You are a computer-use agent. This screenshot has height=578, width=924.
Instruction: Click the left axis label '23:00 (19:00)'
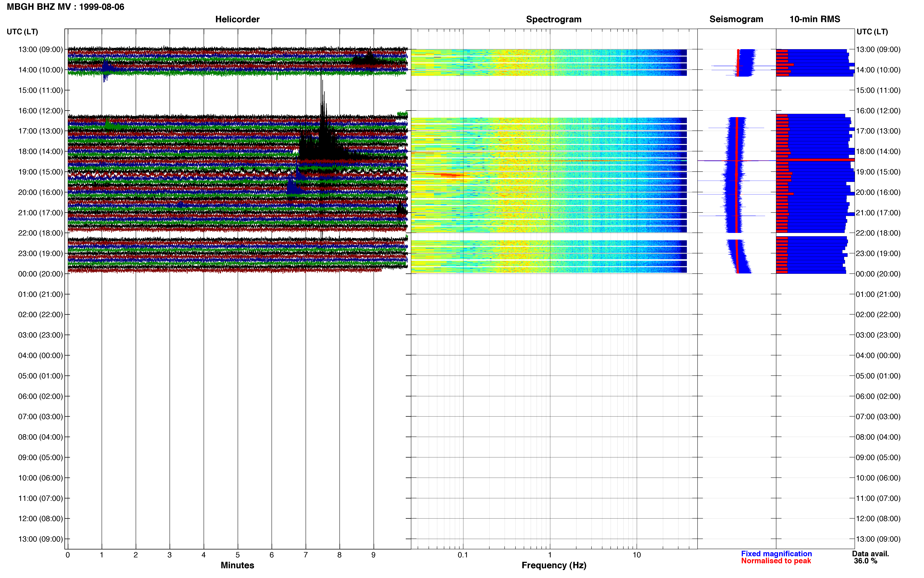(x=41, y=253)
